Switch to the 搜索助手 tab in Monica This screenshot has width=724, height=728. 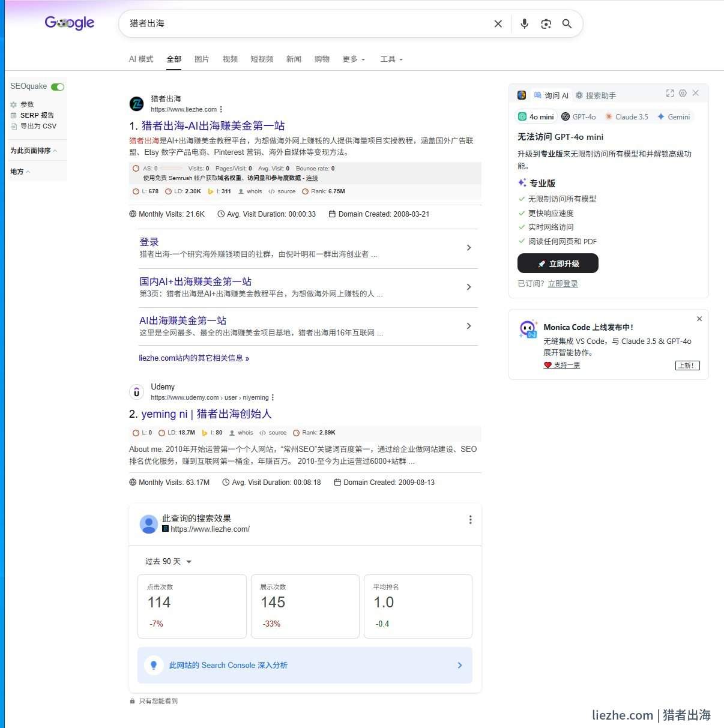click(x=596, y=95)
